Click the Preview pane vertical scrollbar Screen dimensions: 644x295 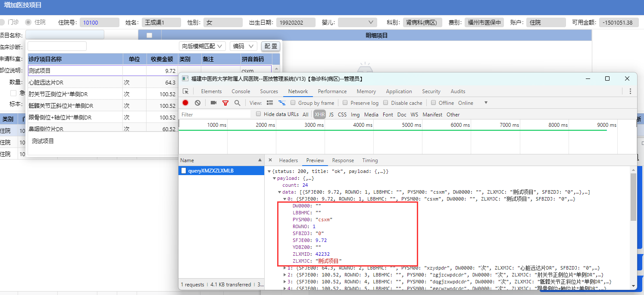(x=633, y=197)
